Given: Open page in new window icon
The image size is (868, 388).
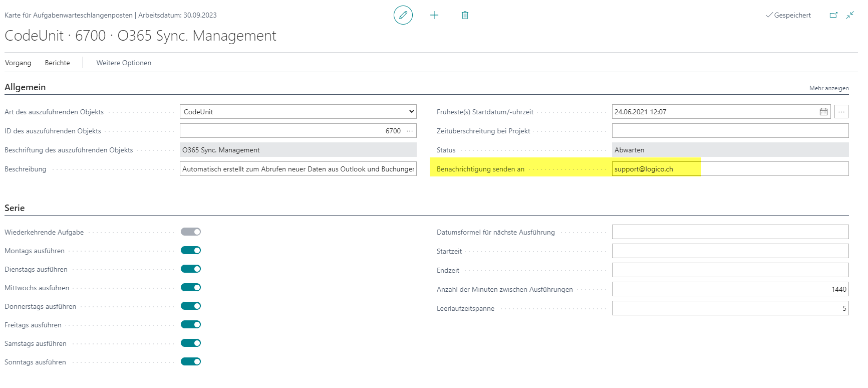Looking at the screenshot, I should coord(833,15).
